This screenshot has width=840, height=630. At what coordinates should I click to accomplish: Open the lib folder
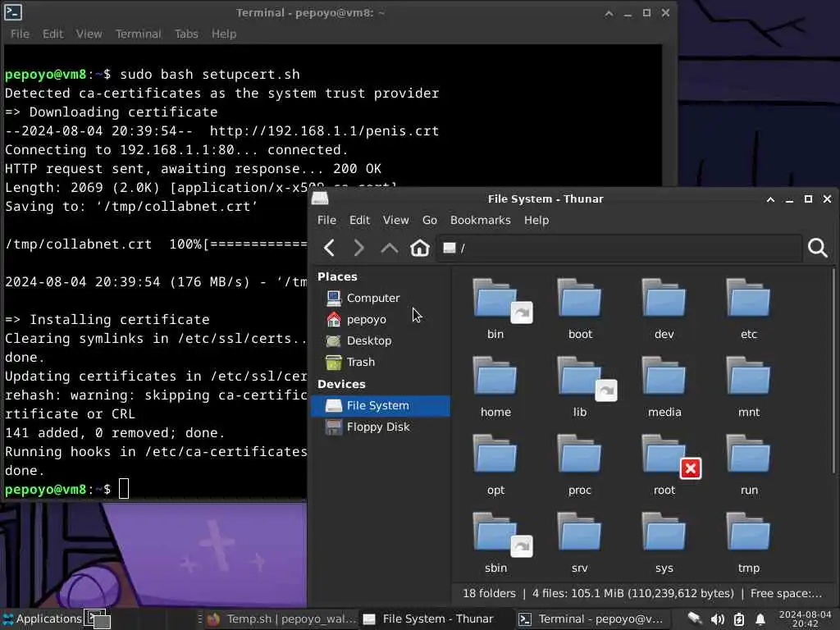[580, 386]
